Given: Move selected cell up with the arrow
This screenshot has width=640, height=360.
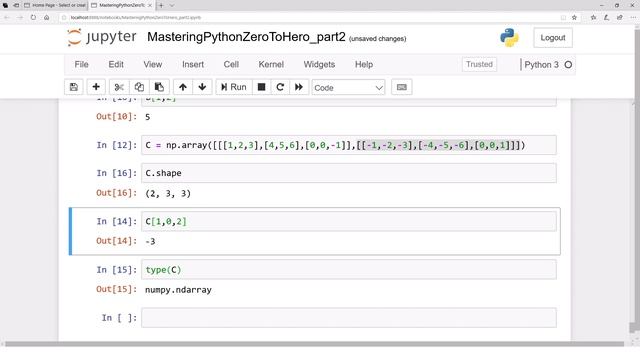Looking at the screenshot, I should coord(183,87).
